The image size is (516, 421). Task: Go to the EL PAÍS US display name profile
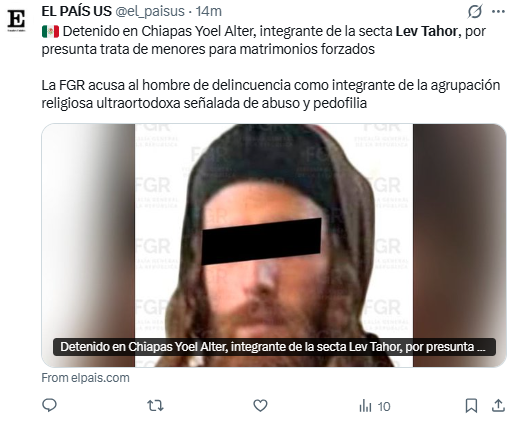(x=76, y=11)
